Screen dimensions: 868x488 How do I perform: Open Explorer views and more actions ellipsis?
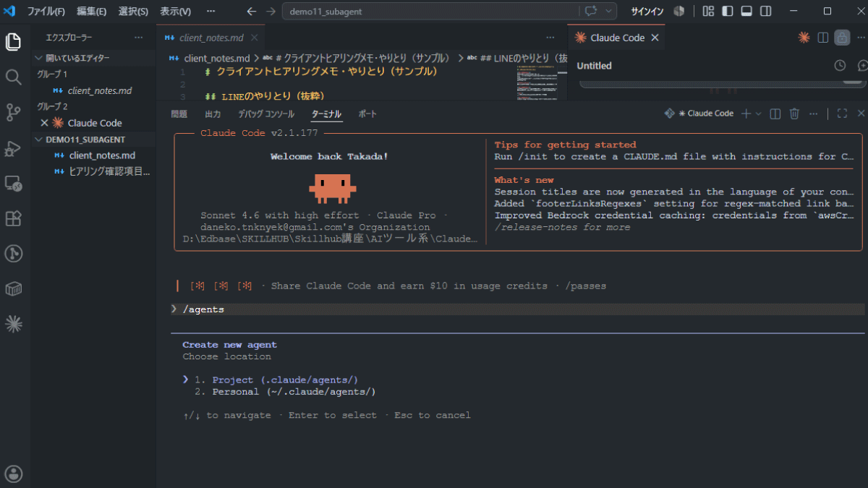pos(139,38)
